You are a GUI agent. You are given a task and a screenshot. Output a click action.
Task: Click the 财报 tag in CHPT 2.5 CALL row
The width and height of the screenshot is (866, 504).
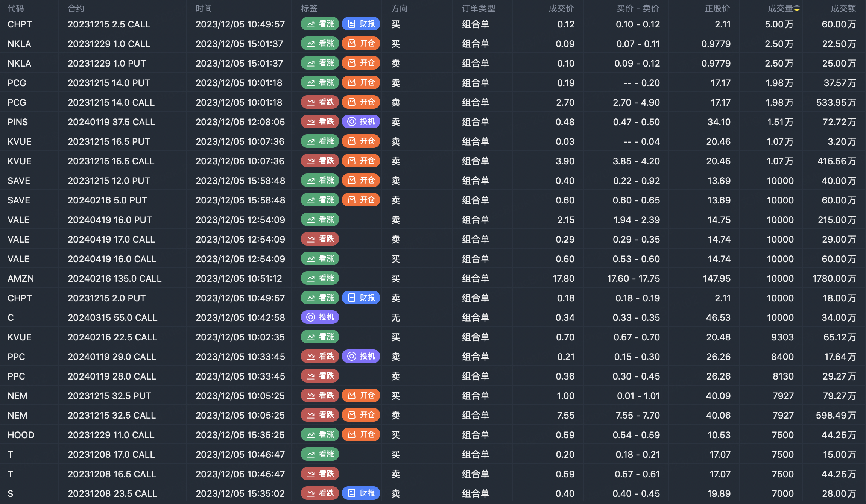[361, 24]
